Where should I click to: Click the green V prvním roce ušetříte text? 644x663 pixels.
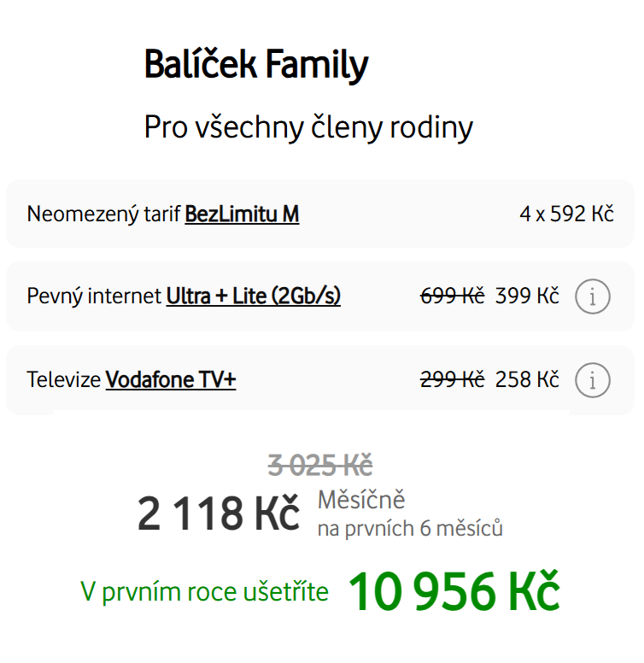click(204, 591)
